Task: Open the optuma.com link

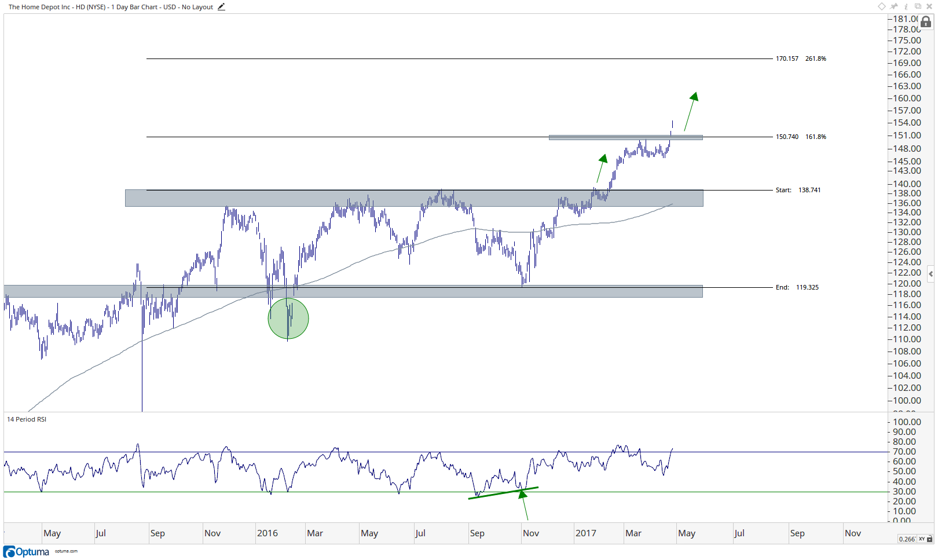Action: click(66, 551)
